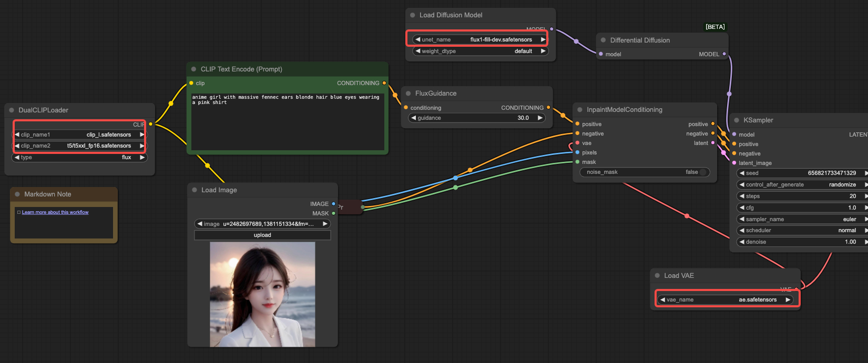Collapse the DualCLIPLoader node using its dot
Screen dimensions: 868x363
pos(12,110)
